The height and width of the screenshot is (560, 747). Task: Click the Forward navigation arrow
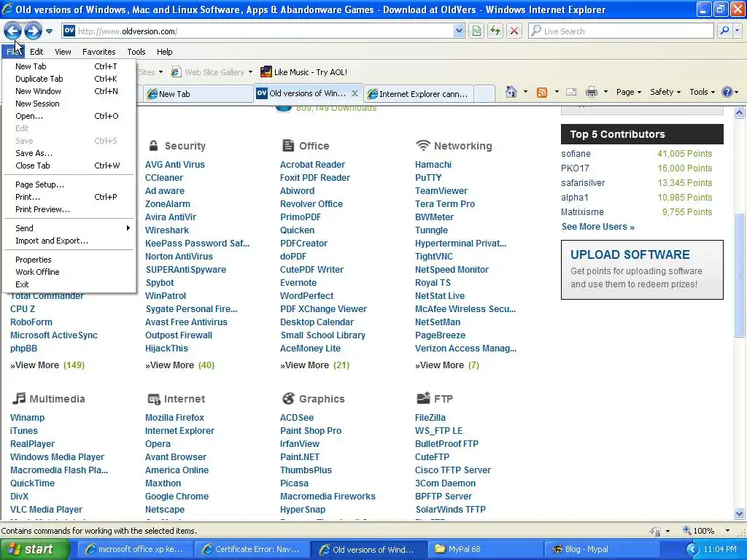[x=33, y=31]
